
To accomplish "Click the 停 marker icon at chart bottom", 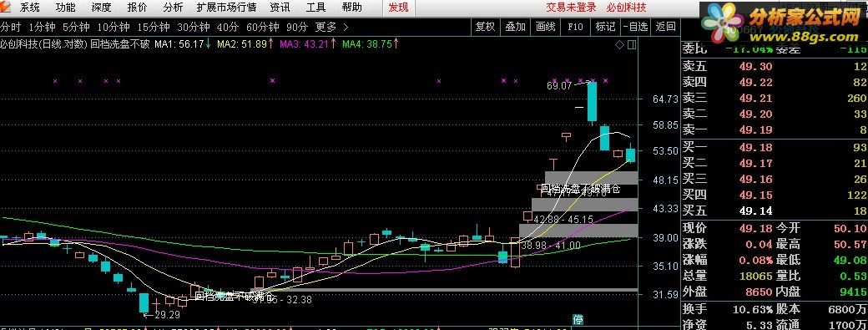I will 578,319.
